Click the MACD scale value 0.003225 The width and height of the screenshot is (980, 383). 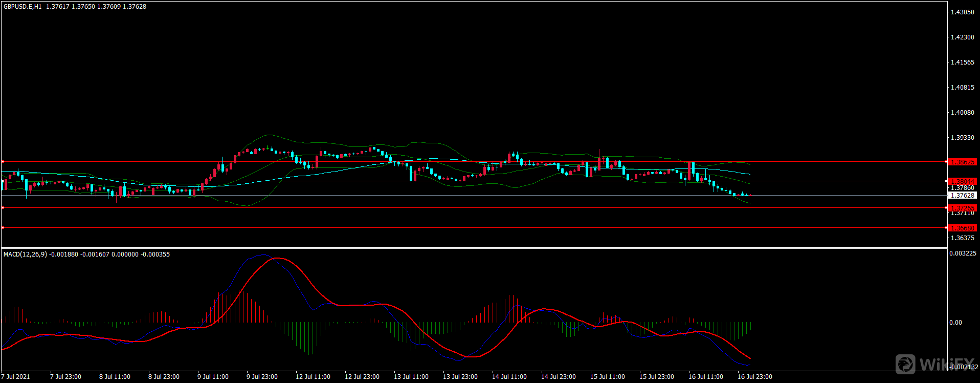point(962,253)
